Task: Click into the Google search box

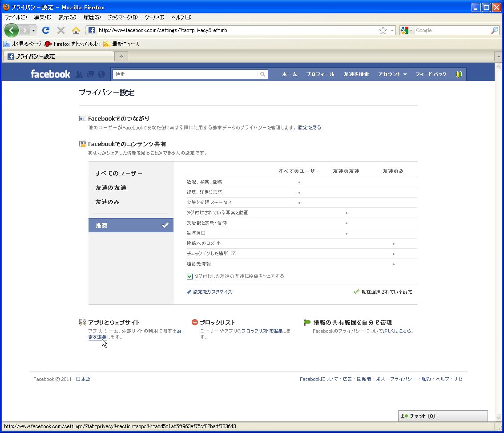Action: click(452, 30)
